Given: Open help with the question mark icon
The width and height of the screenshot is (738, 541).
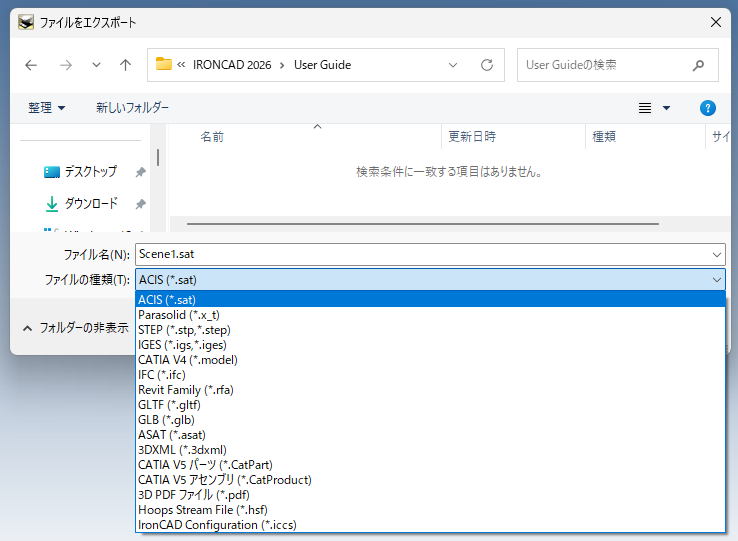Looking at the screenshot, I should click(707, 108).
